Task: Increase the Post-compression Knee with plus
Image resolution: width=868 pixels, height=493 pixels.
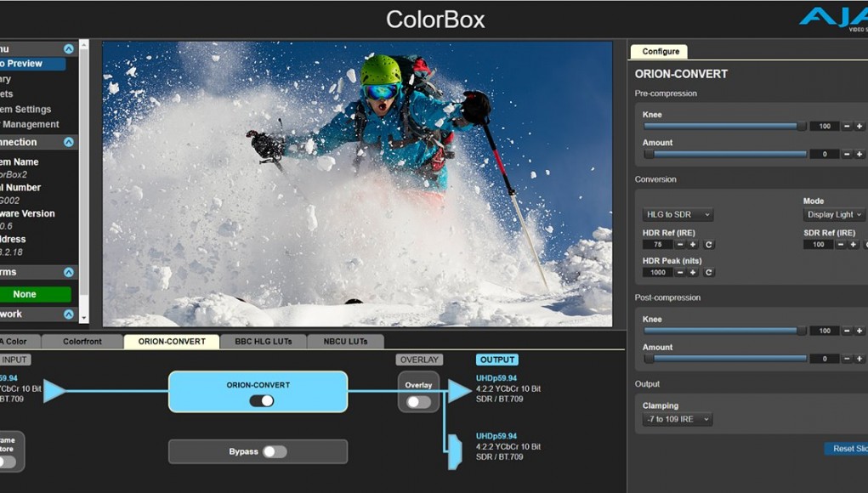Action: (859, 331)
